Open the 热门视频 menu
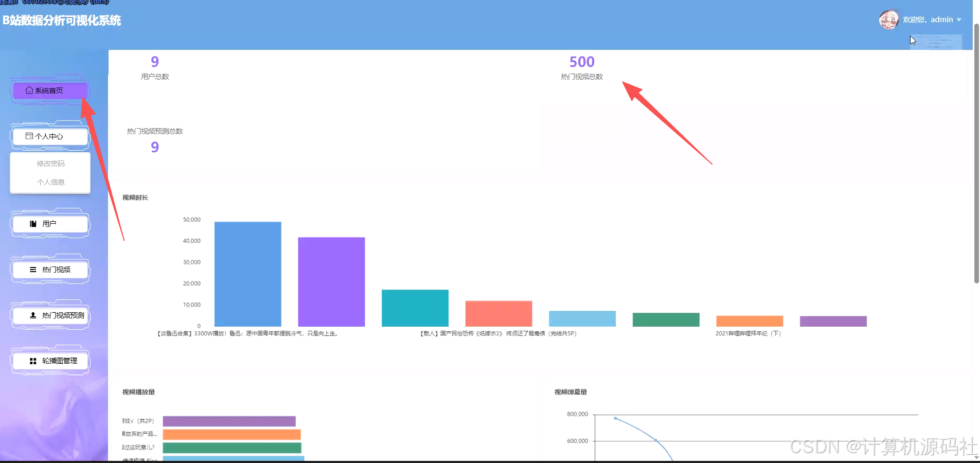Screen dimensions: 980x463 click(x=50, y=270)
